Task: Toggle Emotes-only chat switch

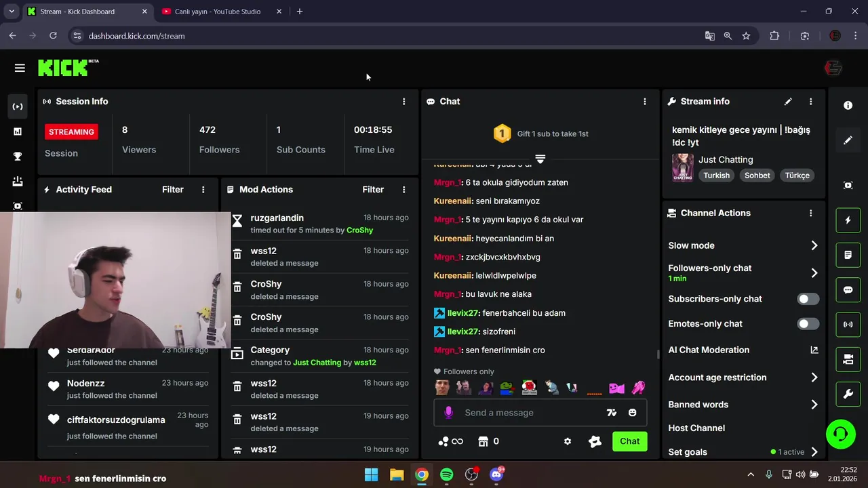Action: click(x=808, y=324)
